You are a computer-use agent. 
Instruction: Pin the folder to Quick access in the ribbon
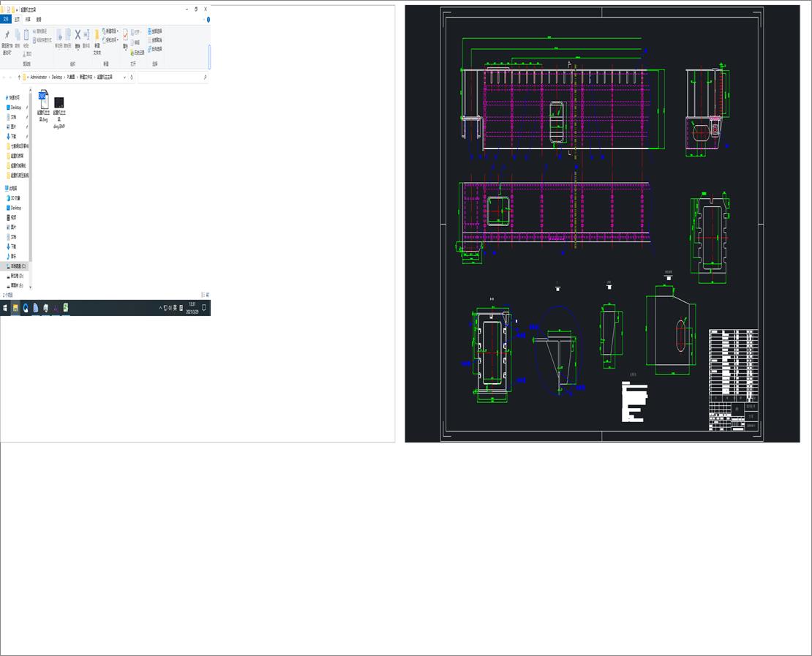pos(7,40)
